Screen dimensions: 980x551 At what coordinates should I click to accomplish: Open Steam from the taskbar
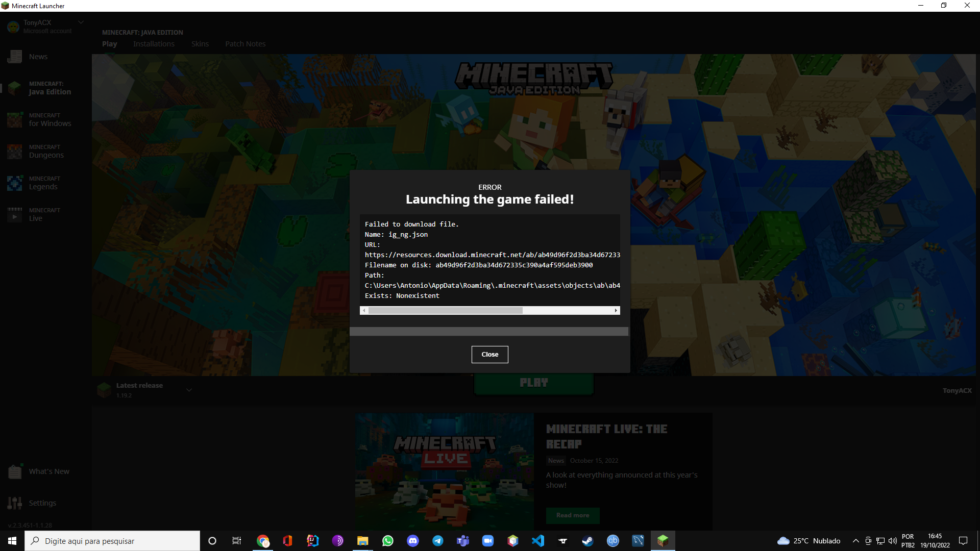(587, 541)
